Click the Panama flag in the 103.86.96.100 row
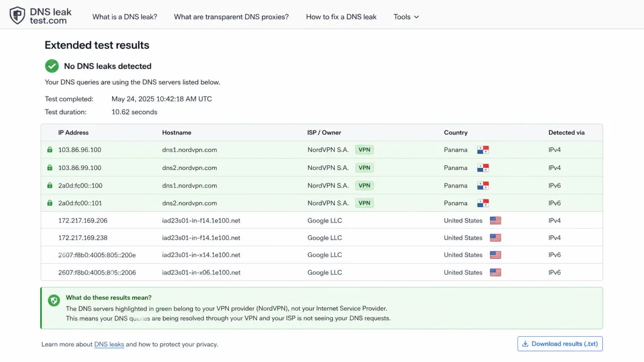Viewport: 644px width, 362px height. pyautogui.click(x=483, y=150)
